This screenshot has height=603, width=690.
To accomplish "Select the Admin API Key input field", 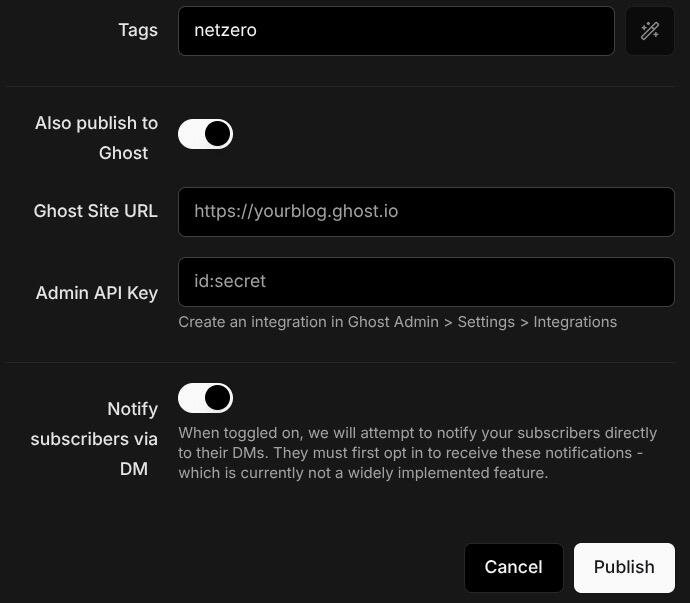I will point(426,282).
